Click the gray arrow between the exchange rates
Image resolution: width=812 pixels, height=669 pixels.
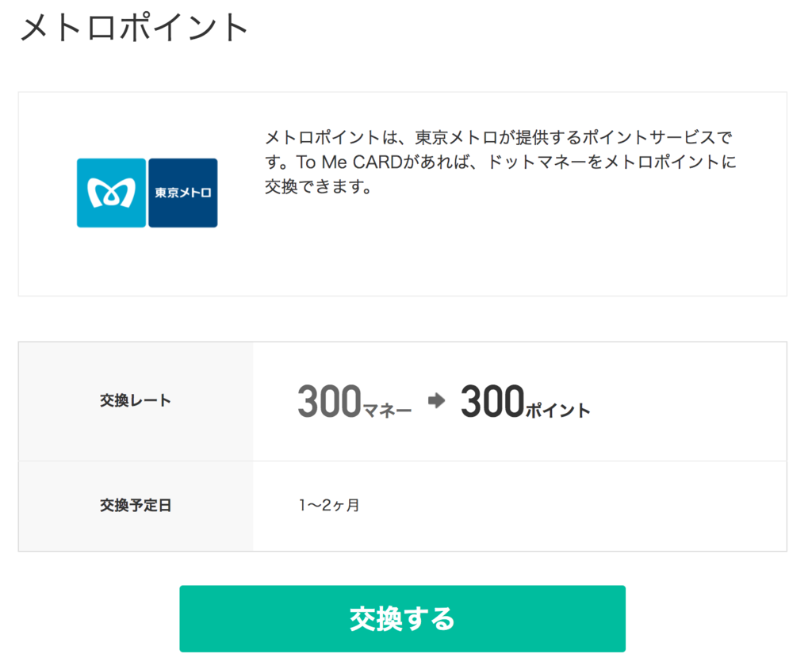[437, 400]
